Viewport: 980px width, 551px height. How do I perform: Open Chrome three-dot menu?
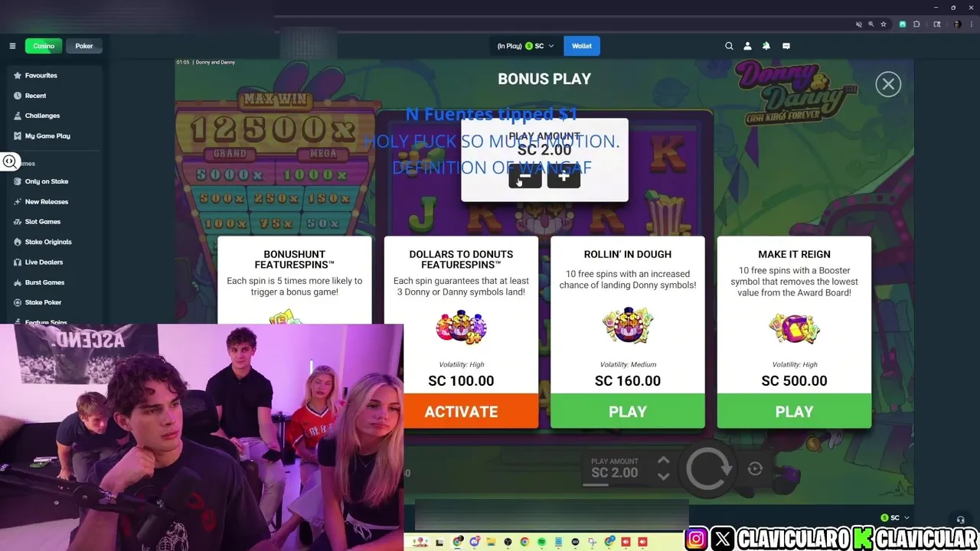[970, 24]
